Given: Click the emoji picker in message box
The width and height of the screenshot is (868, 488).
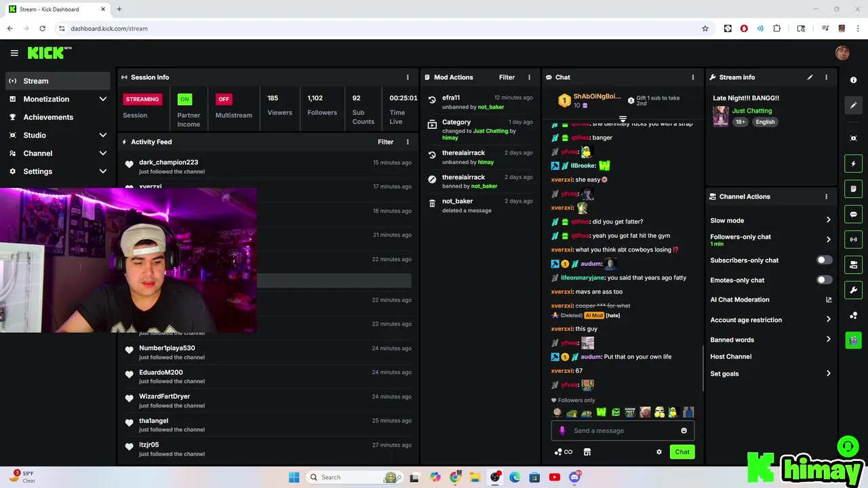Looking at the screenshot, I should [684, 430].
